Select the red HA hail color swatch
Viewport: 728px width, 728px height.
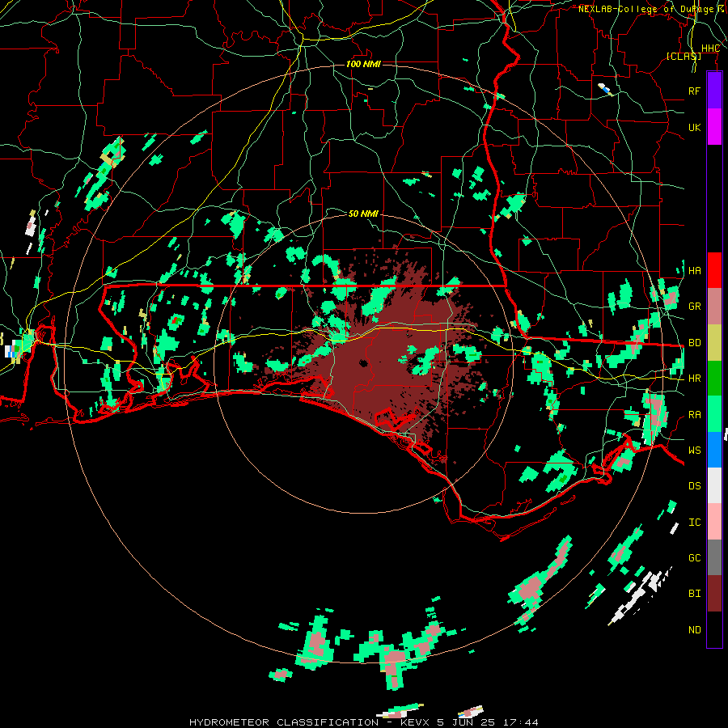[x=714, y=270]
